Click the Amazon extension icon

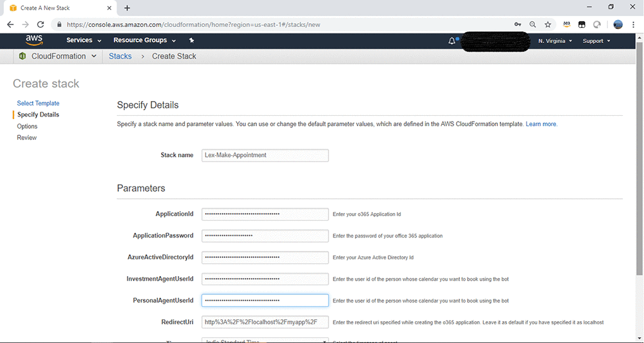point(567,24)
